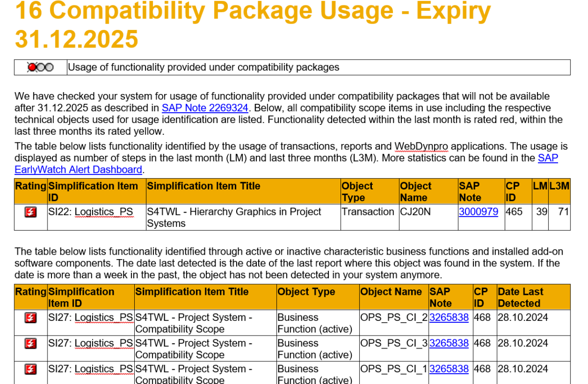Open SAP Note 3000979 for transaction CJ20N

[x=478, y=212]
